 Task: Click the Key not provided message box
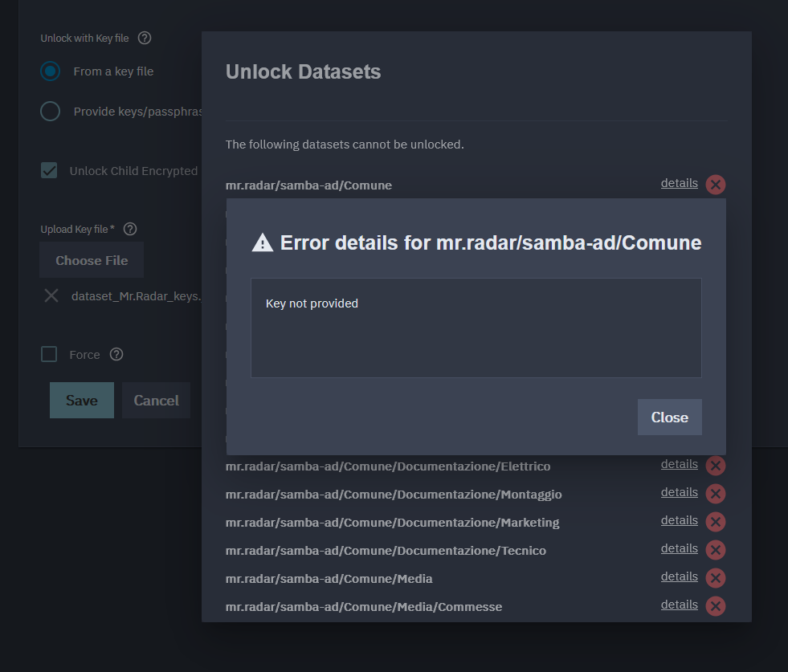476,328
